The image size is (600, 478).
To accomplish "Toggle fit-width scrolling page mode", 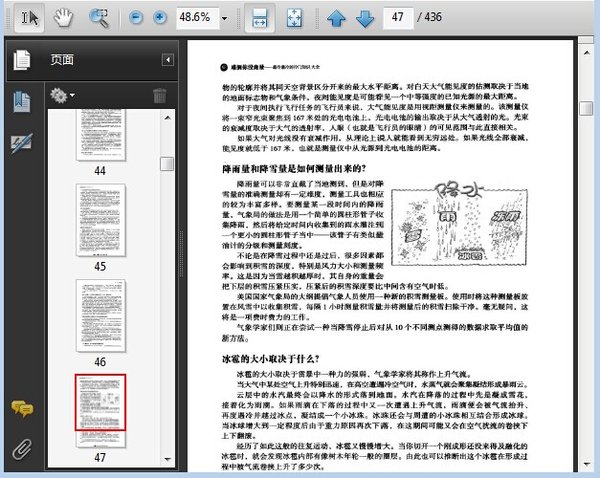I will point(259,18).
